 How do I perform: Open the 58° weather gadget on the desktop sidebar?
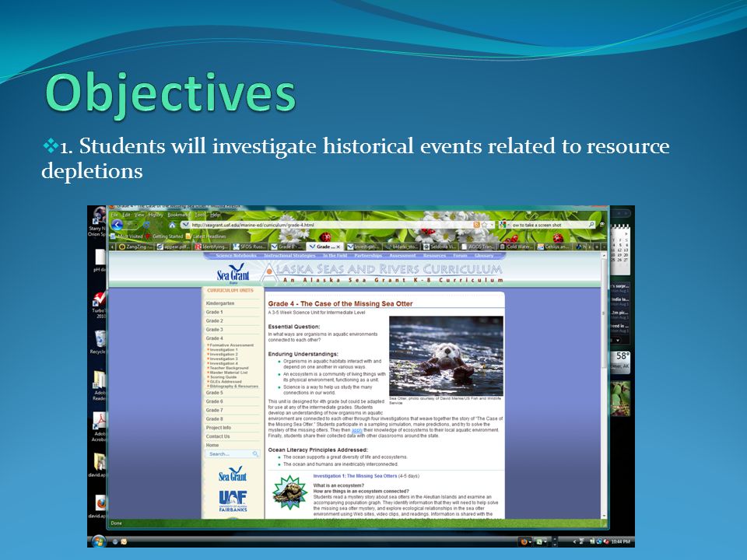point(621,362)
